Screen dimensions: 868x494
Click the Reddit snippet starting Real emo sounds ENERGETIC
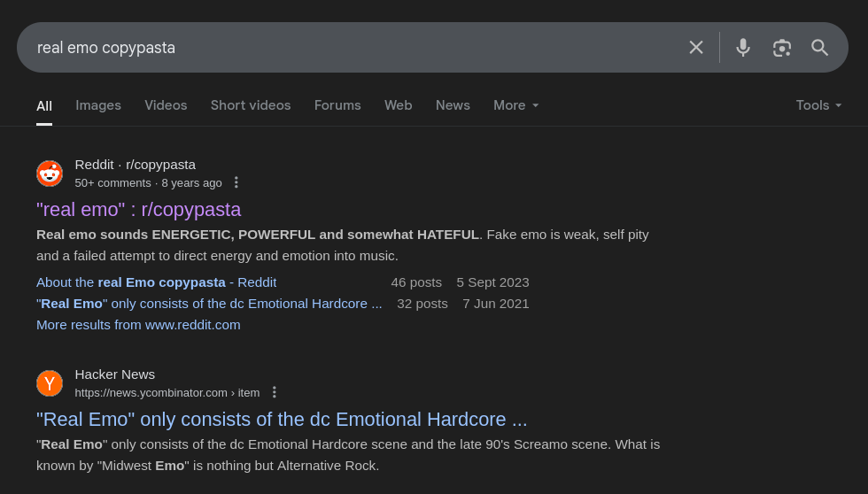coord(342,245)
